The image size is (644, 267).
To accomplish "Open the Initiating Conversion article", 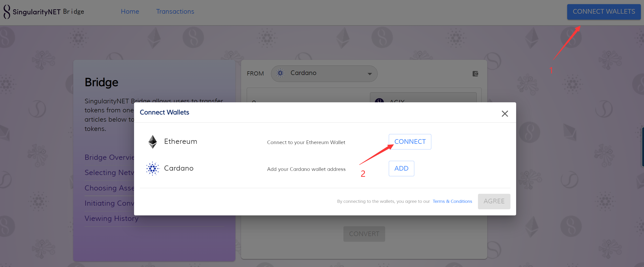I will tap(109, 203).
